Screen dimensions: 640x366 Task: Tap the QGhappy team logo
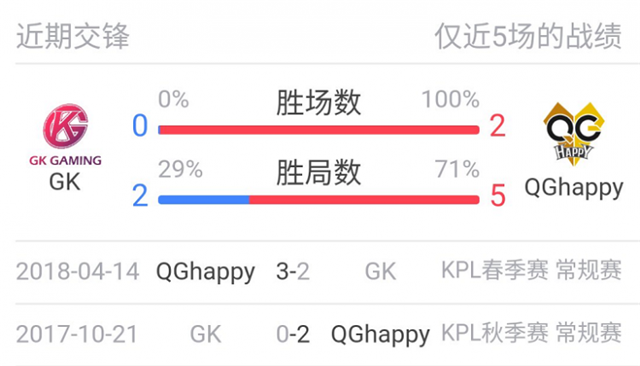click(573, 134)
